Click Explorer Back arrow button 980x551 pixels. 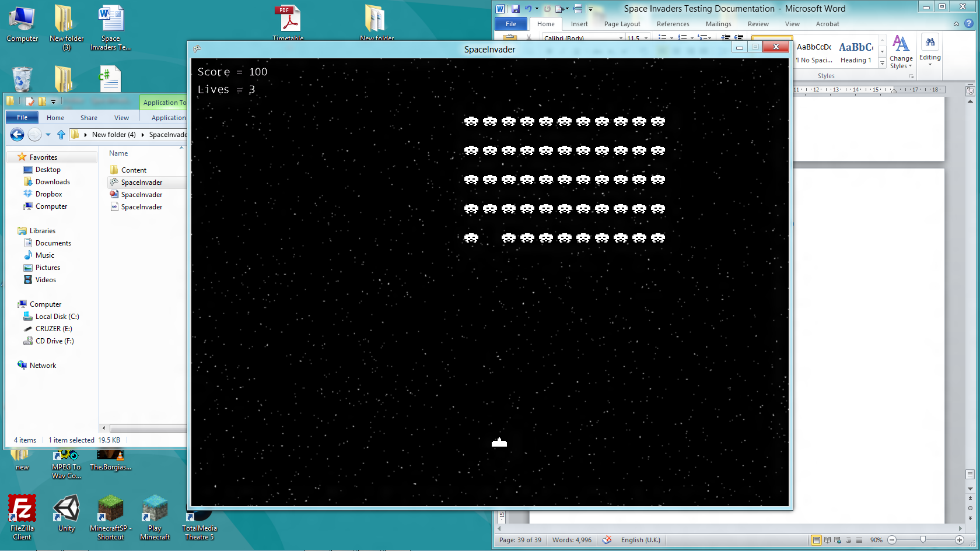(17, 135)
